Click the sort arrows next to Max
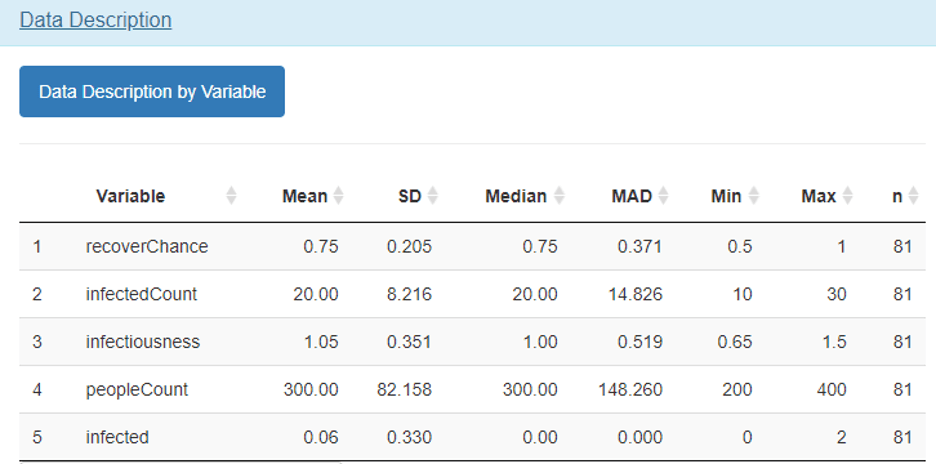 click(x=847, y=196)
